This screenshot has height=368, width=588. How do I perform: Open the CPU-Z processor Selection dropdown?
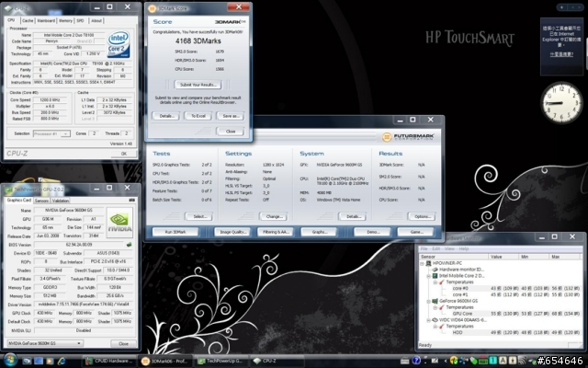pyautogui.click(x=51, y=133)
